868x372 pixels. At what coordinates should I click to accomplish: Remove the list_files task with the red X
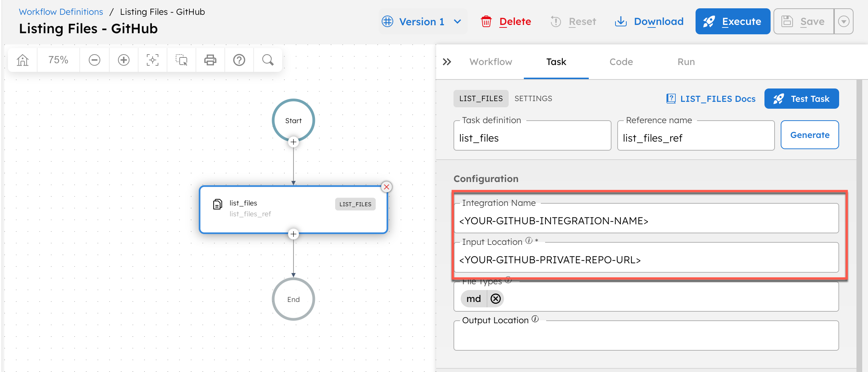click(386, 187)
